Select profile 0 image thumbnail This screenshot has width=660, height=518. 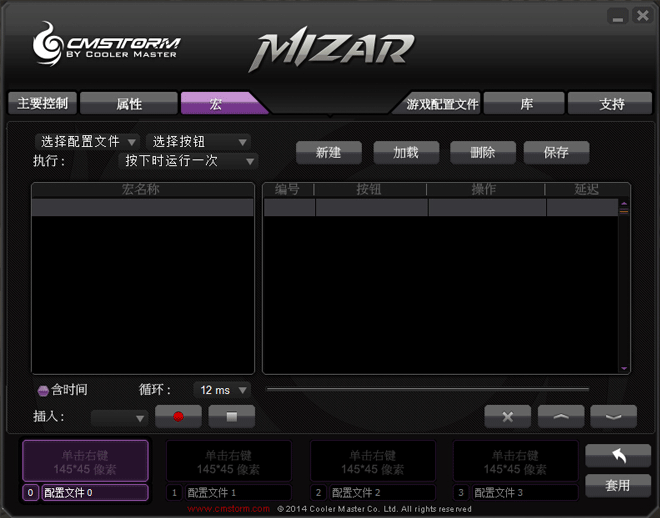click(x=85, y=461)
